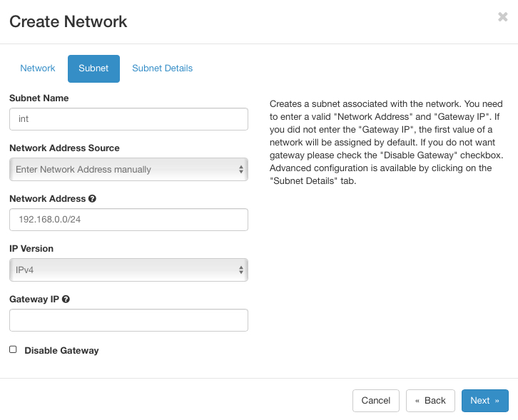Expand the IP Version dropdown

click(x=128, y=270)
